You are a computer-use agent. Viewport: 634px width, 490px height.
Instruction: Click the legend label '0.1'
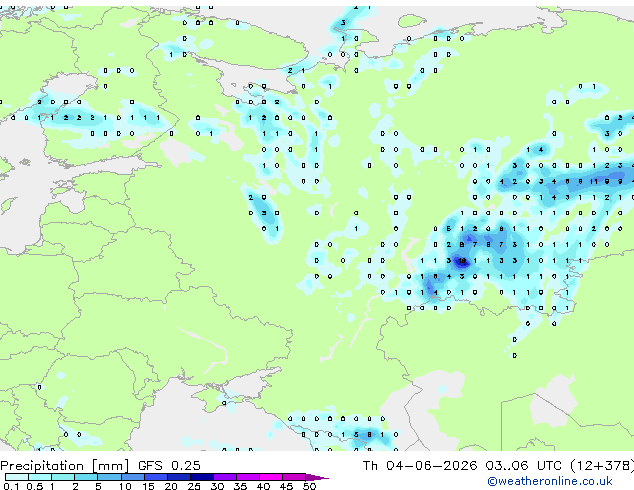click(11, 486)
